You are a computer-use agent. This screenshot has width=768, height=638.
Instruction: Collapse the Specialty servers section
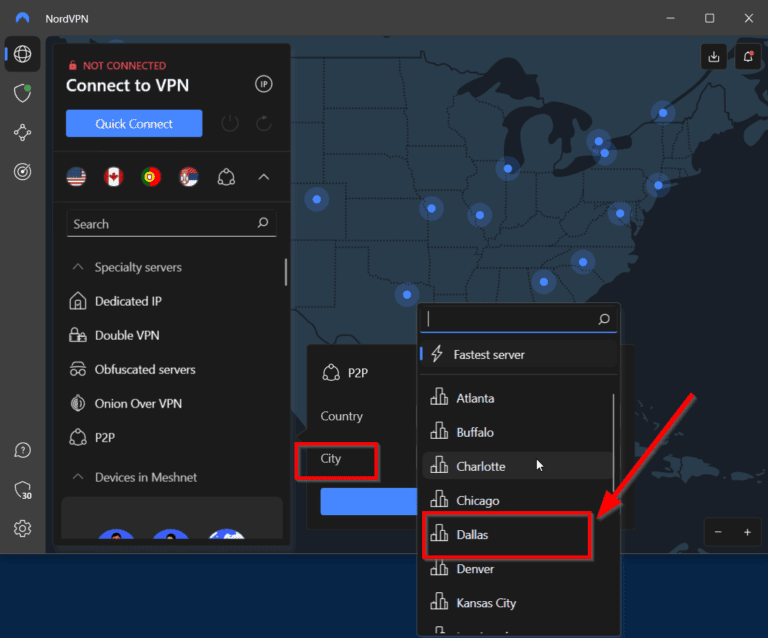[78, 267]
